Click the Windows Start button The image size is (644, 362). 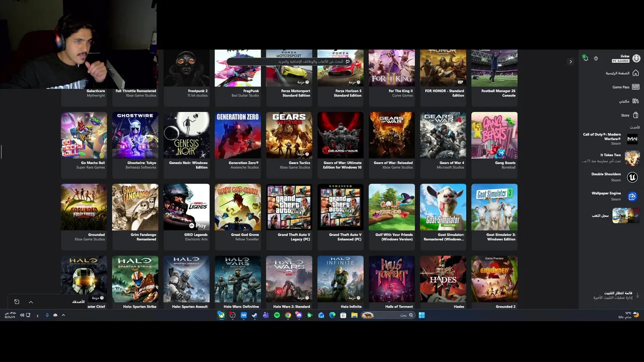pyautogui.click(x=422, y=315)
